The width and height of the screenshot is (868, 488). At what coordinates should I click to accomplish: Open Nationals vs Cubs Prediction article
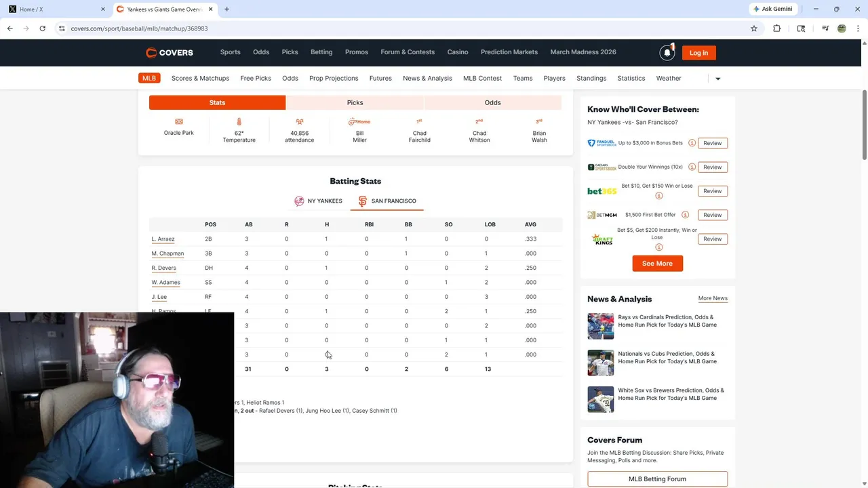(667, 357)
